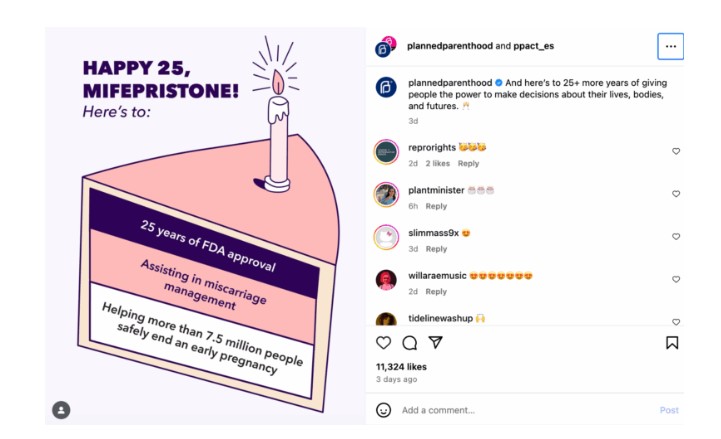Open the three-dot more options menu

670,46
